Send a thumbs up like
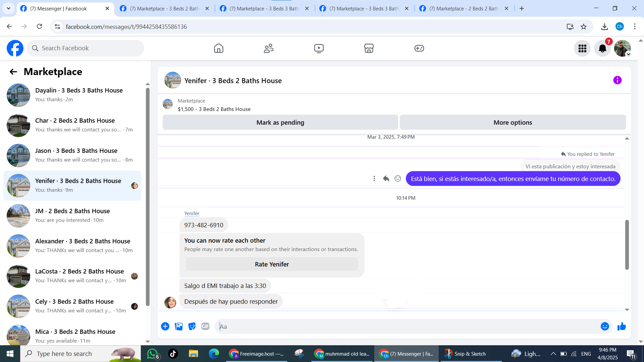644x362 pixels. [622, 326]
